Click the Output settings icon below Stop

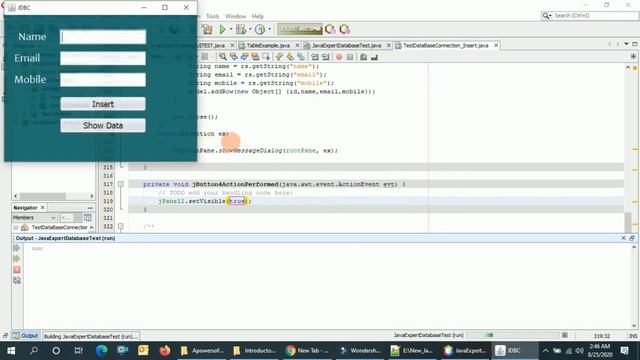click(x=17, y=280)
